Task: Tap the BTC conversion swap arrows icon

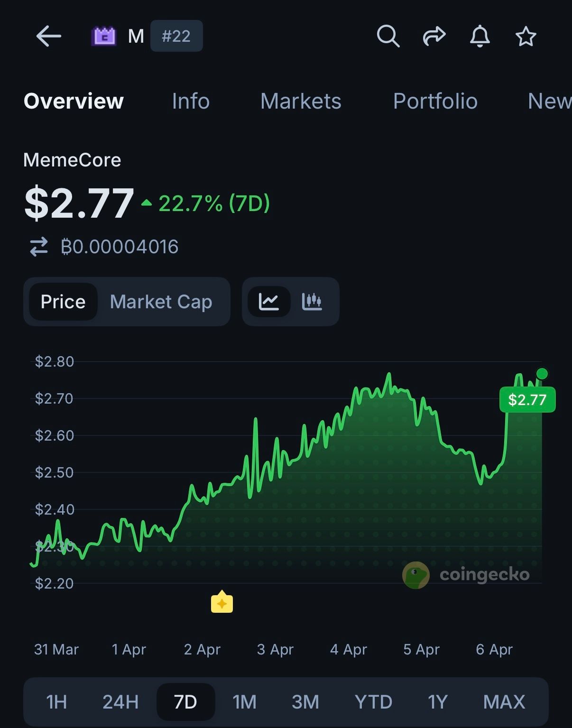Action: [39, 247]
